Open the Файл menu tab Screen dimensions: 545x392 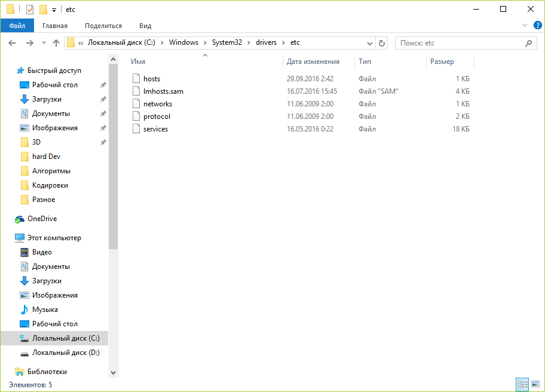(17, 26)
